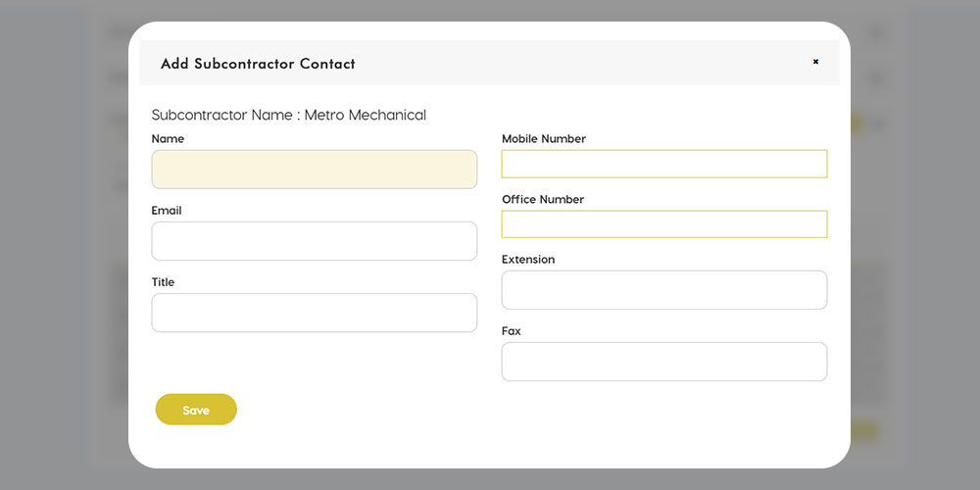Click the 'Email' label
The width and height of the screenshot is (980, 490).
167,211
